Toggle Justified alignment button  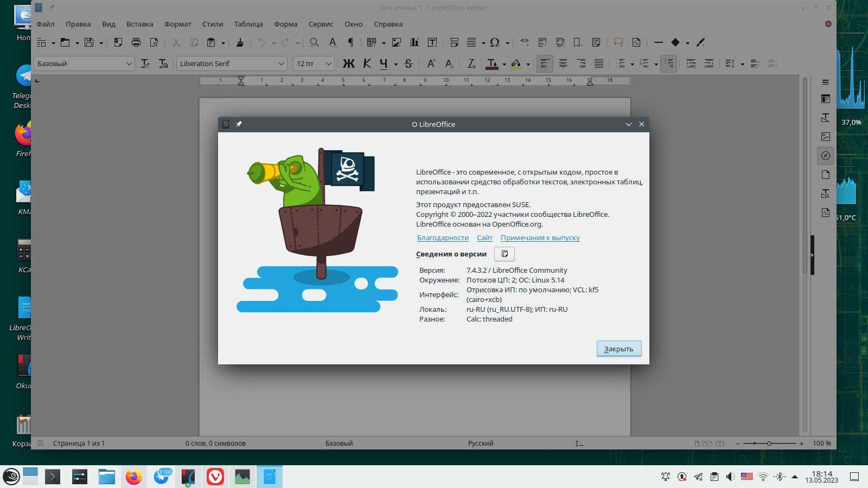click(599, 63)
